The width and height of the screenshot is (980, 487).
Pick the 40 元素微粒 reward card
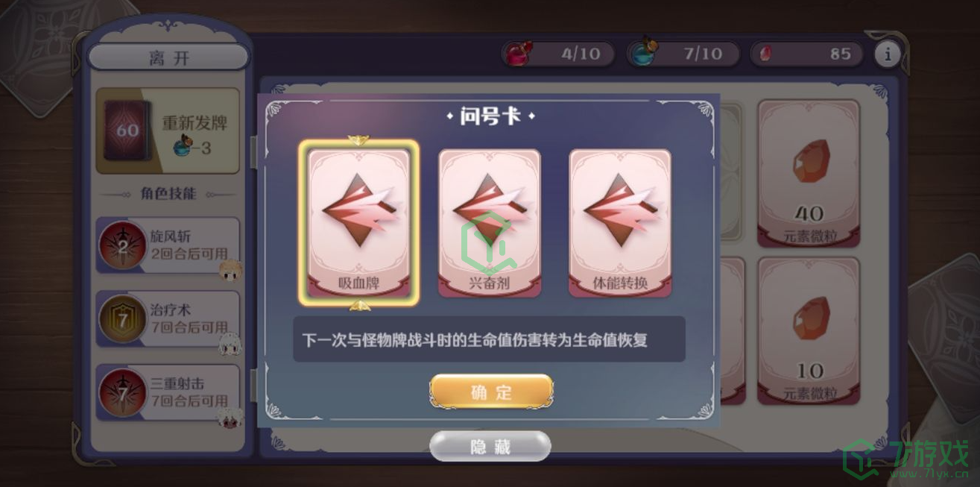(x=809, y=173)
